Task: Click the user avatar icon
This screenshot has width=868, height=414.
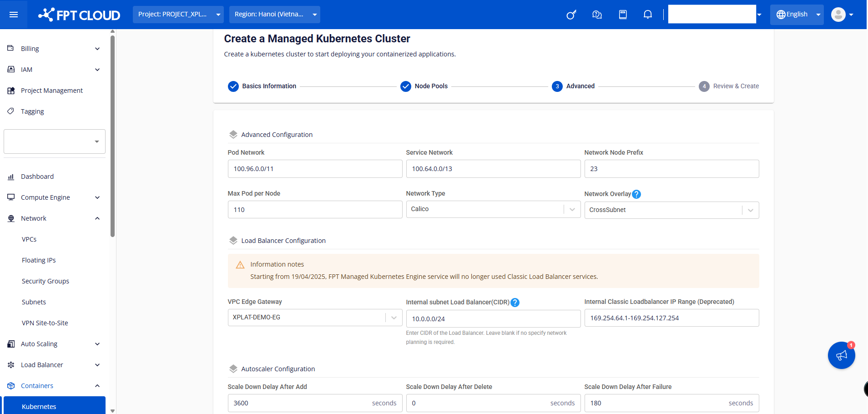Action: pos(838,15)
